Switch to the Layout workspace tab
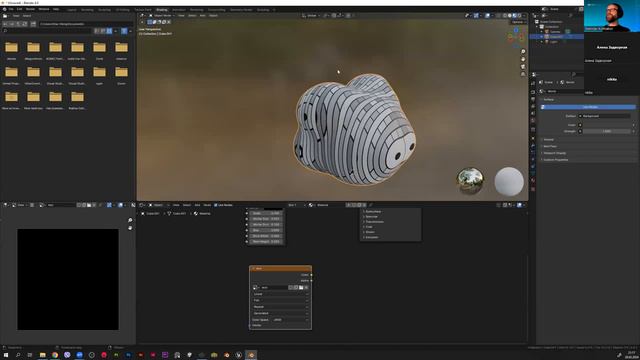The height and width of the screenshot is (360, 640). pos(72,9)
